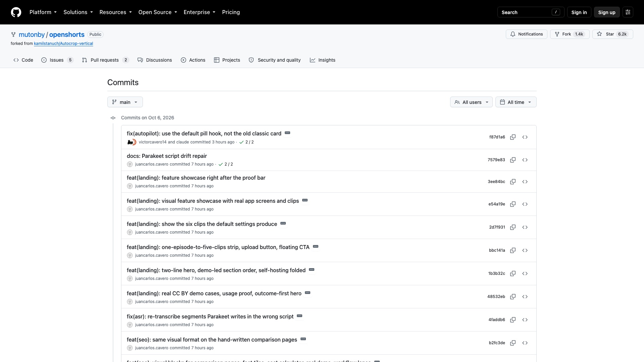Screen dimensions: 644x362
Task: Open the All users filter dropdown
Action: (x=471, y=102)
